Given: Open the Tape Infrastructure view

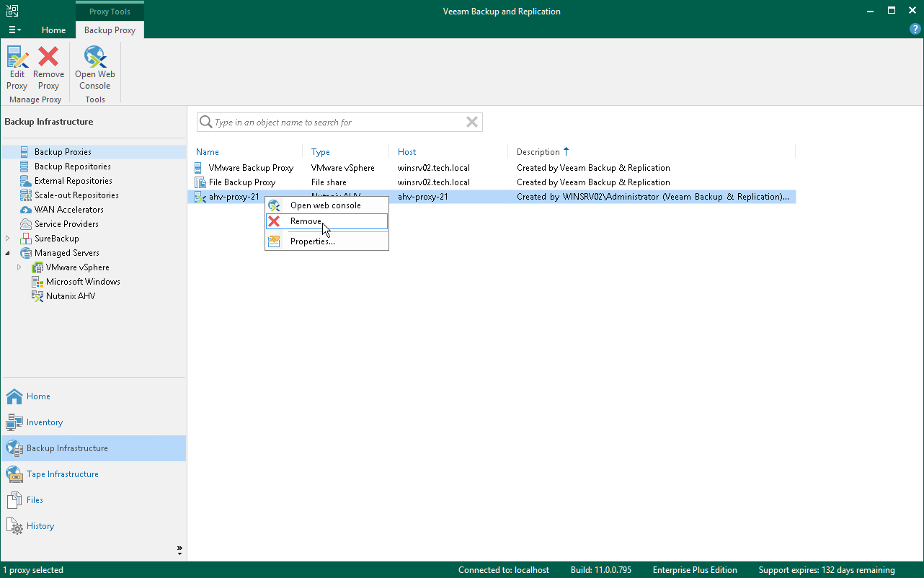Looking at the screenshot, I should click(x=93, y=474).
